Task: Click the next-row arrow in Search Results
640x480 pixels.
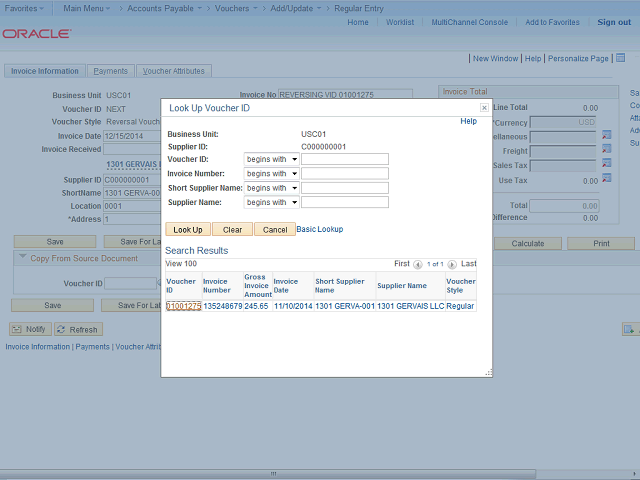Action: coord(452,264)
